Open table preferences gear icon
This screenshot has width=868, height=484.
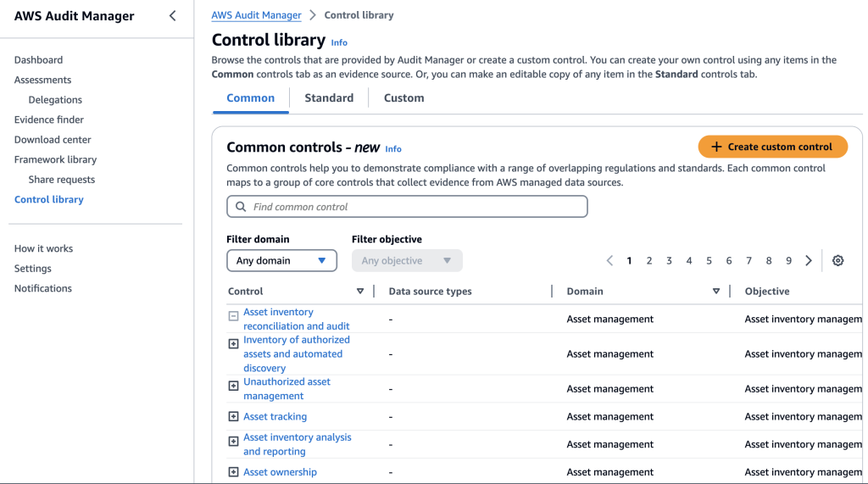click(837, 260)
